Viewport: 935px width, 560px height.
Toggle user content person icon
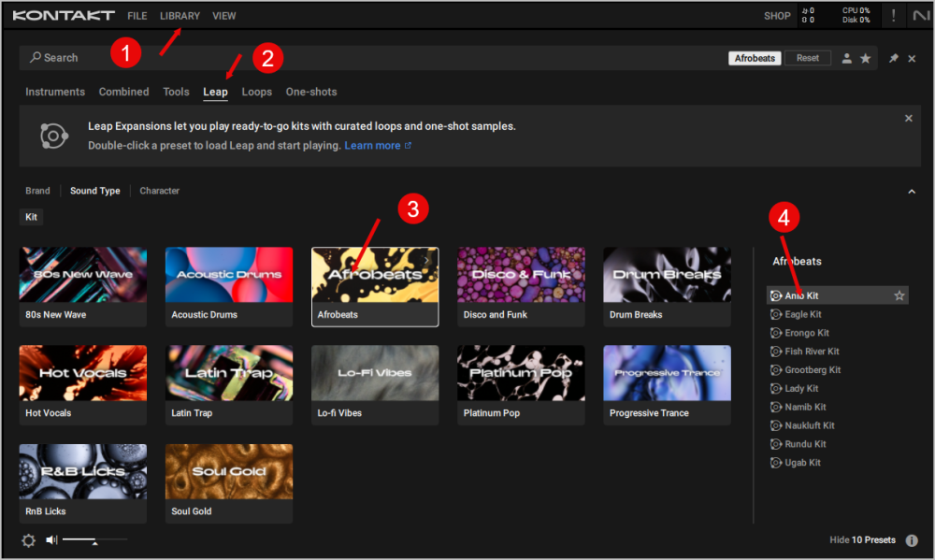coord(846,58)
